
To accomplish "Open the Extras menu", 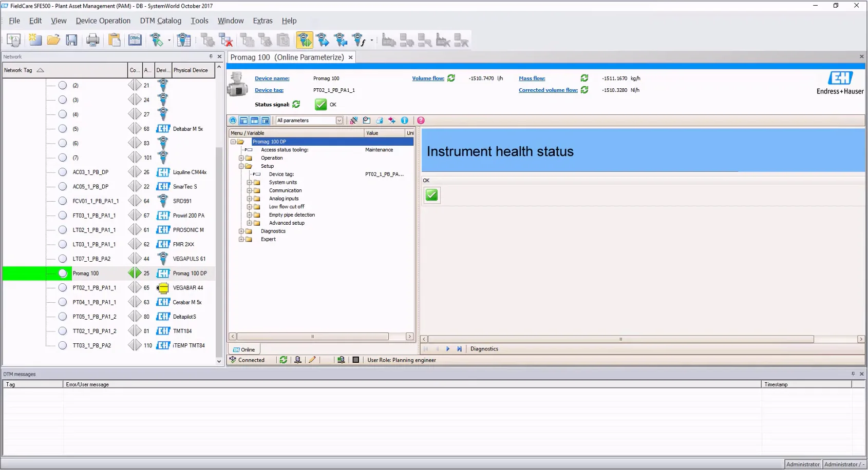I will (262, 21).
